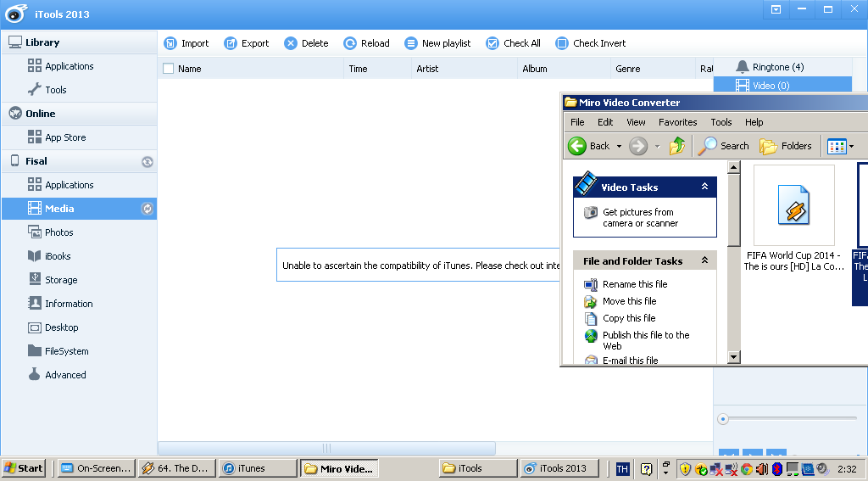
Task: Switch to iTunes taskbar button
Action: coord(258,468)
